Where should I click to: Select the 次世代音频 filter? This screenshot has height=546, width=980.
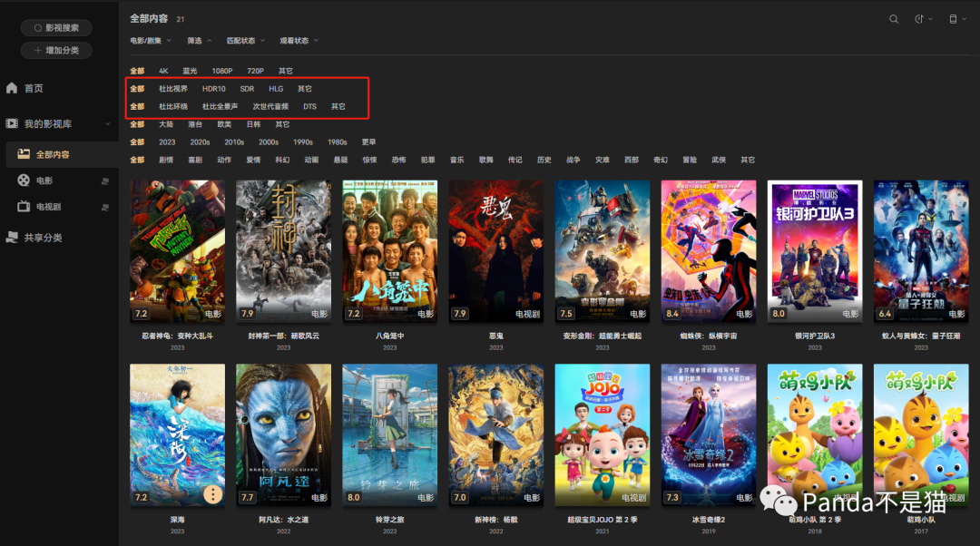270,107
